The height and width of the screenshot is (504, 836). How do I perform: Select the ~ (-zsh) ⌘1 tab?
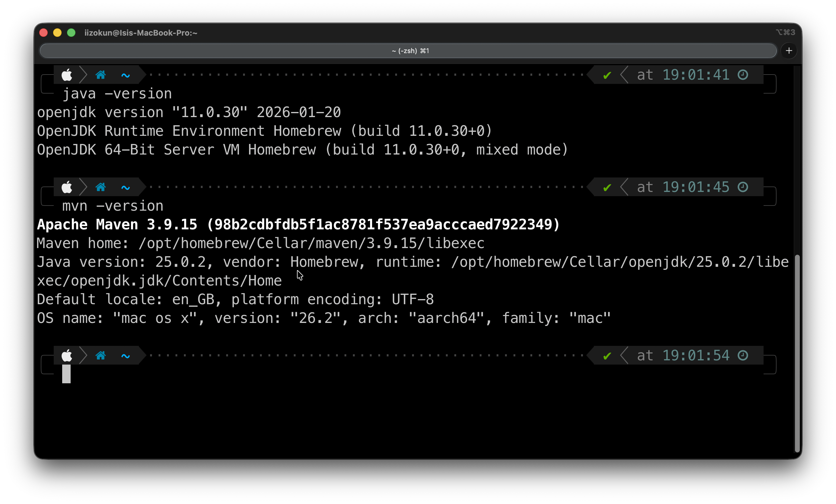pos(408,51)
